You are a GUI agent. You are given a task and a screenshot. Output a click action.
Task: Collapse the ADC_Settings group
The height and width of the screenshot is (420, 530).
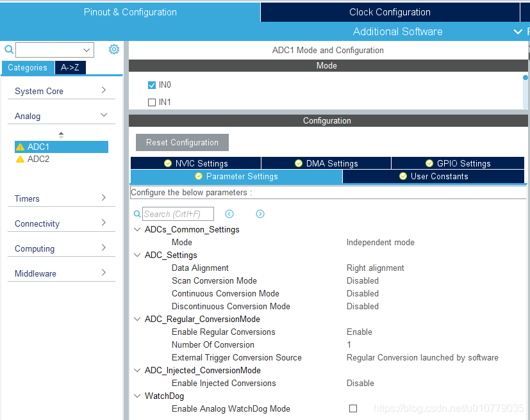pyautogui.click(x=137, y=255)
